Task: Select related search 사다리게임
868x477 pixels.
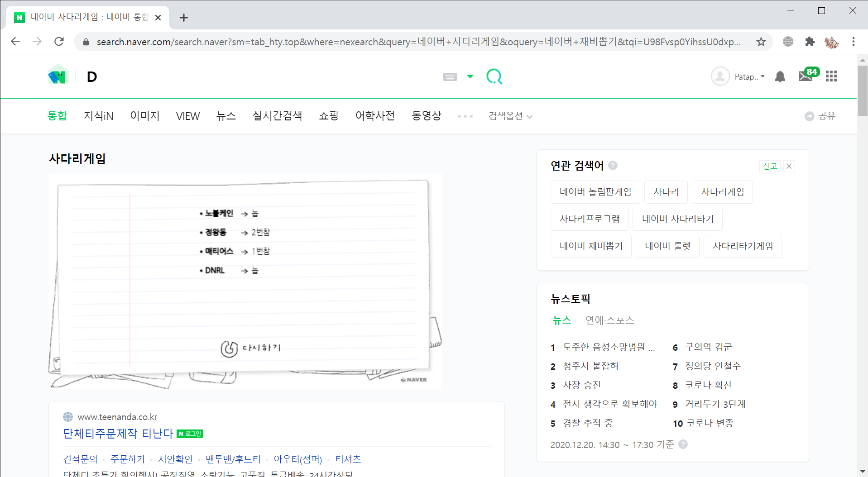Action: 723,192
